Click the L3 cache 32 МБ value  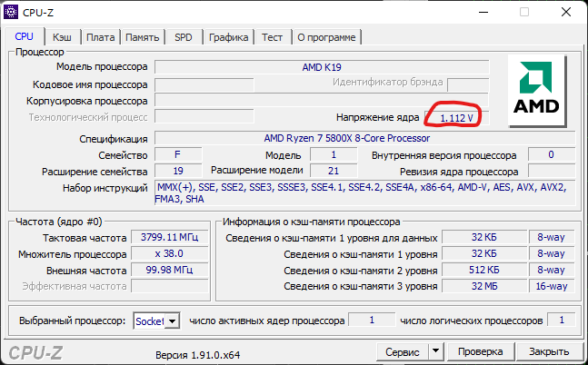(x=484, y=286)
